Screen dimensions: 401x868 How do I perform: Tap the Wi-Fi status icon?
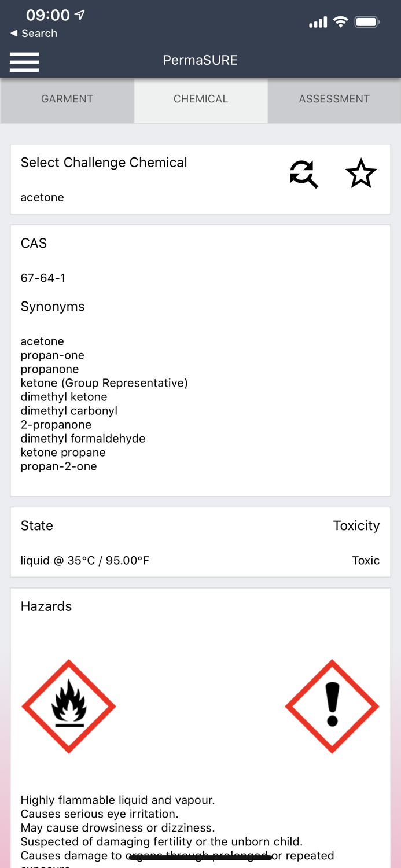click(341, 22)
